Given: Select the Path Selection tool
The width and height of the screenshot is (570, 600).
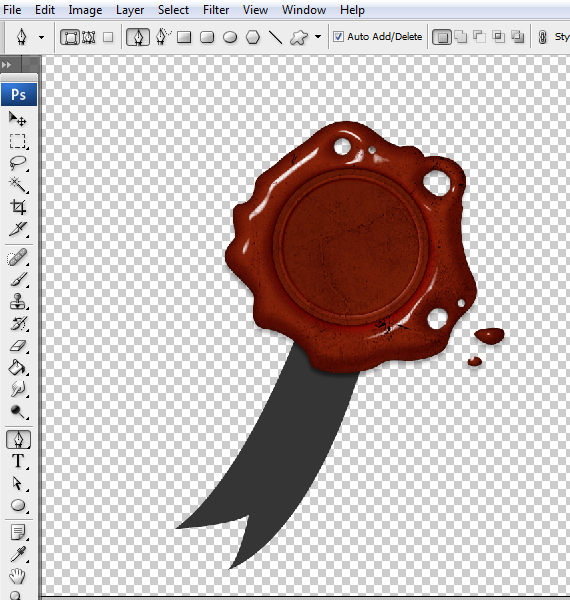Looking at the screenshot, I should coord(18,483).
